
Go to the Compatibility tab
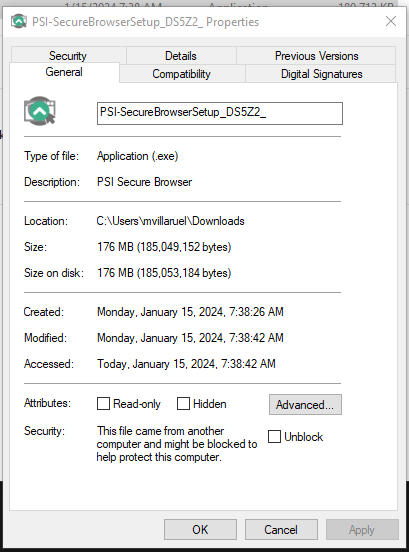(x=182, y=74)
